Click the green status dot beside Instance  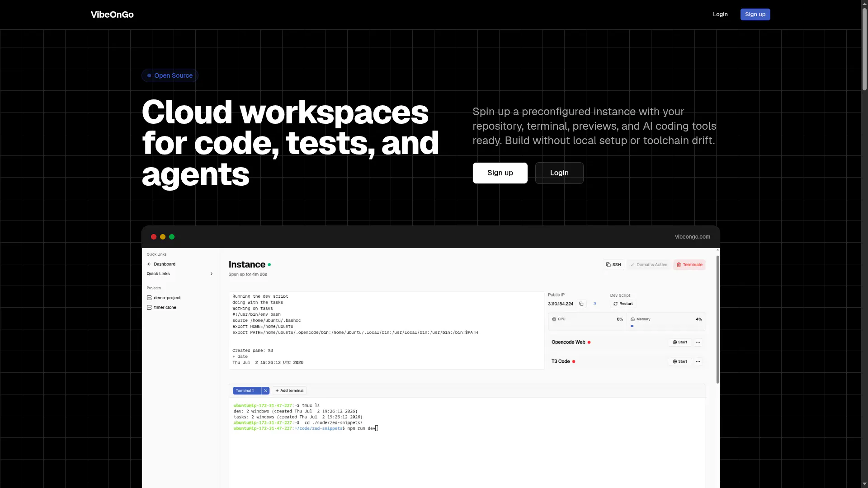click(x=269, y=265)
